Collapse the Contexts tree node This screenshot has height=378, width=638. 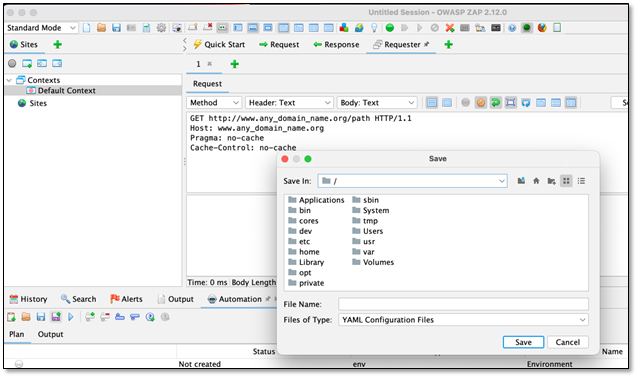tap(9, 80)
